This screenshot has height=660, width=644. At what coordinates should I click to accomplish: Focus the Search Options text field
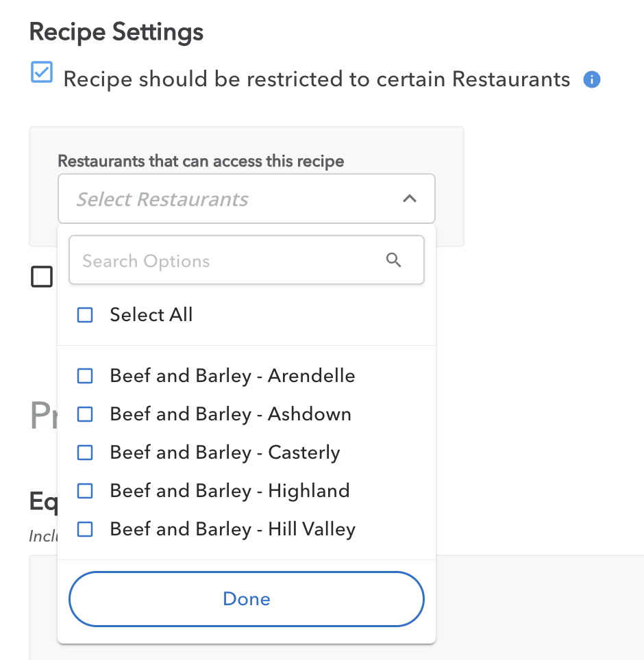226,261
